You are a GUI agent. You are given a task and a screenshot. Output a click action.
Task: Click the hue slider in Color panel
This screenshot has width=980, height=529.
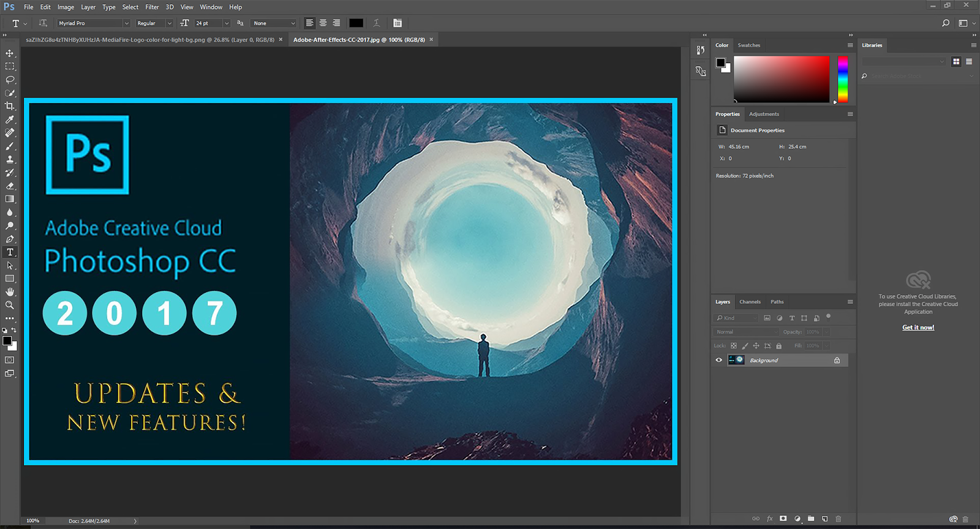coord(843,79)
